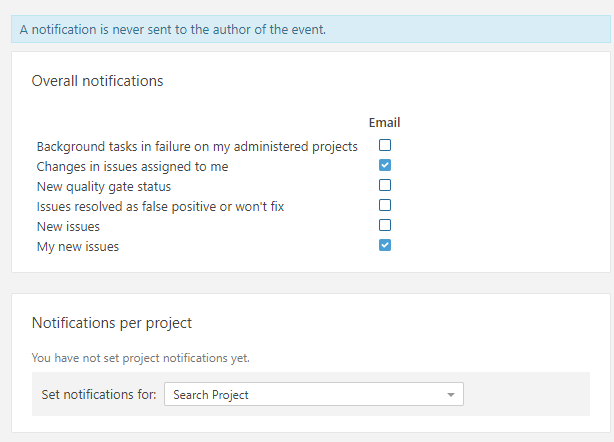Click the 'not set project notifications yet' message
The width and height of the screenshot is (614, 442).
click(140, 357)
